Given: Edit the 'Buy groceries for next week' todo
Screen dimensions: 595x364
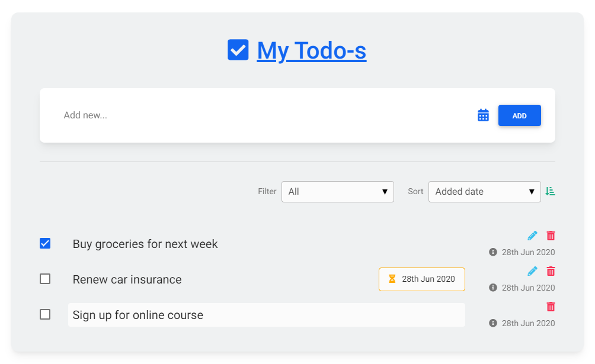Looking at the screenshot, I should (x=532, y=236).
